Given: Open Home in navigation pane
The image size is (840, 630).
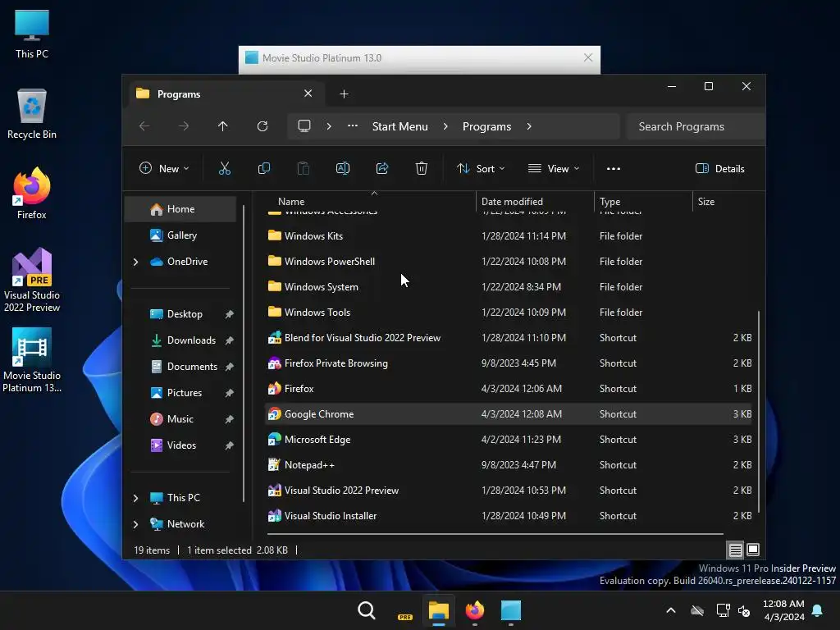Looking at the screenshot, I should point(180,209).
